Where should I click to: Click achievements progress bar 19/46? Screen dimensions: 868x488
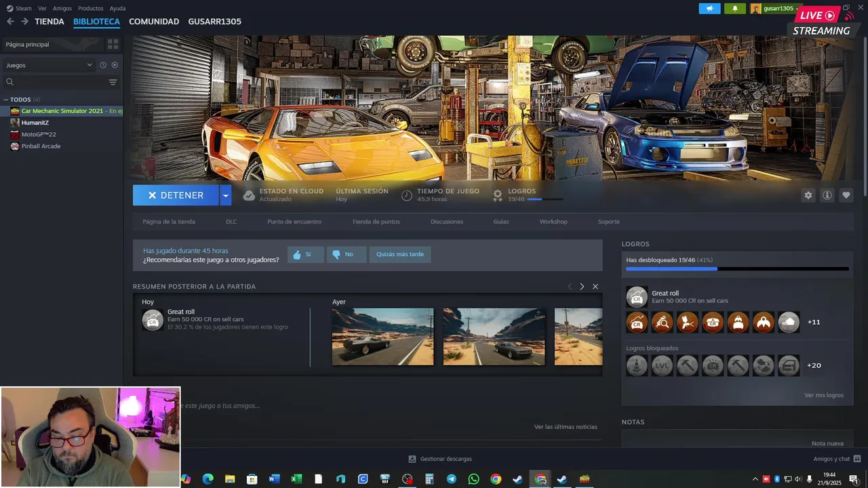tap(545, 199)
